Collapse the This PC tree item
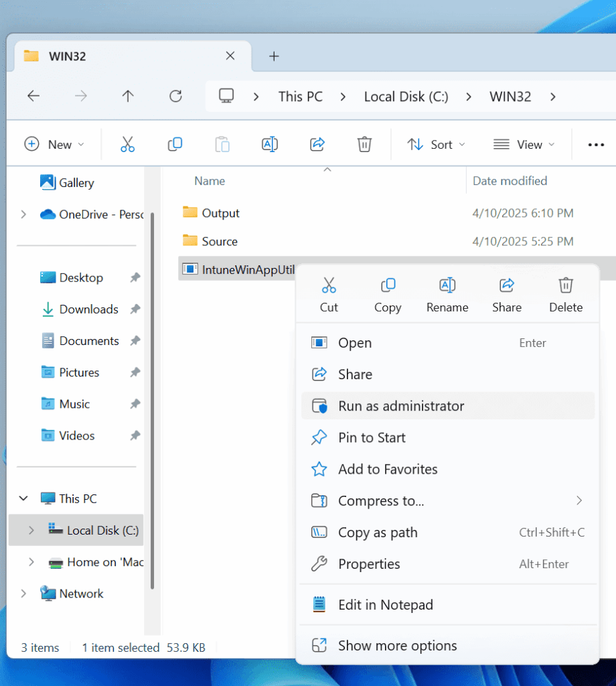The width and height of the screenshot is (616, 686). coord(23,498)
